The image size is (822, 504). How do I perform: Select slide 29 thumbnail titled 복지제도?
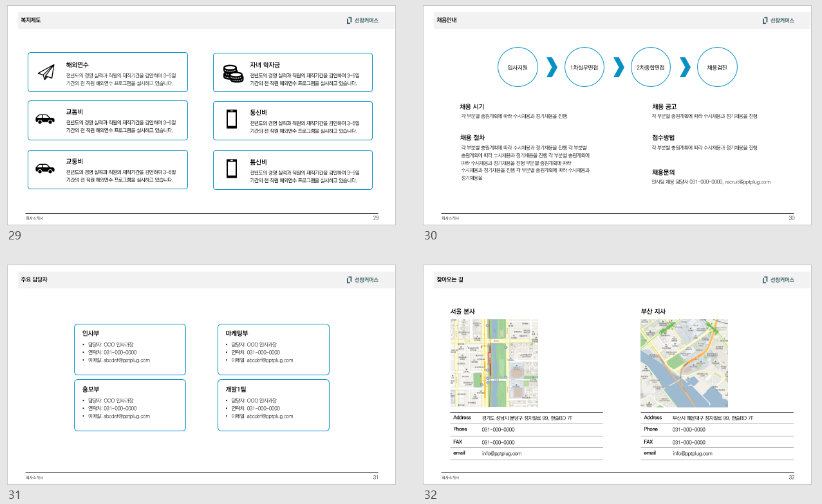click(201, 116)
